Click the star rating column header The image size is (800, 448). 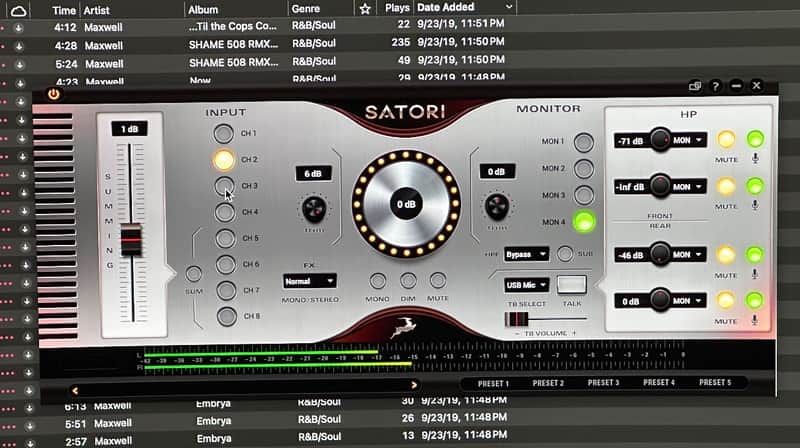pyautogui.click(x=365, y=9)
